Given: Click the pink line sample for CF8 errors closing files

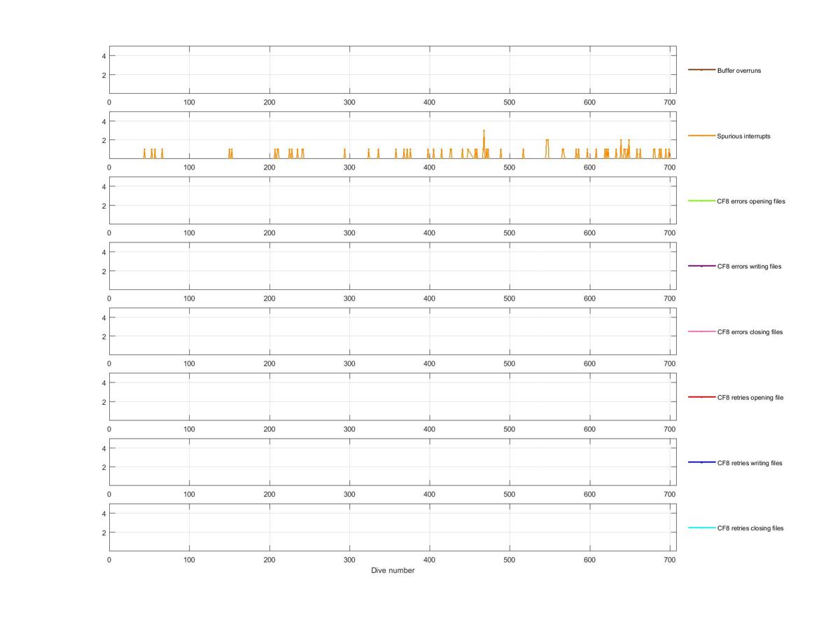Looking at the screenshot, I should click(x=701, y=331).
